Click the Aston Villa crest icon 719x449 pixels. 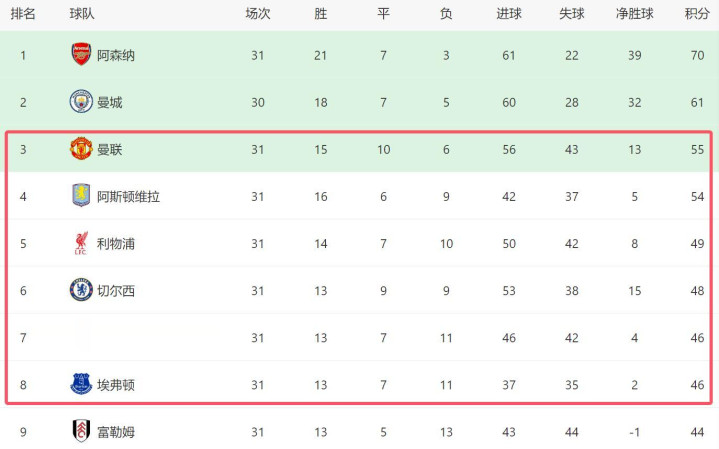click(81, 196)
